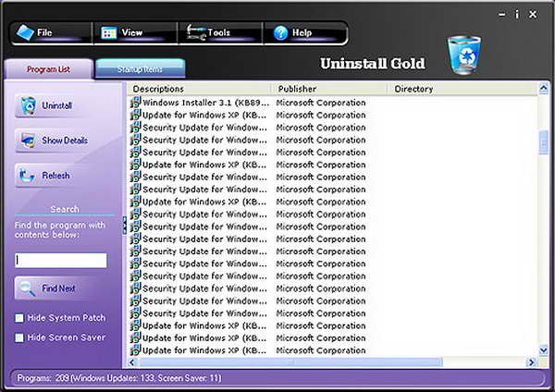
Task: Sort list by Descriptions column header
Action: [199, 89]
